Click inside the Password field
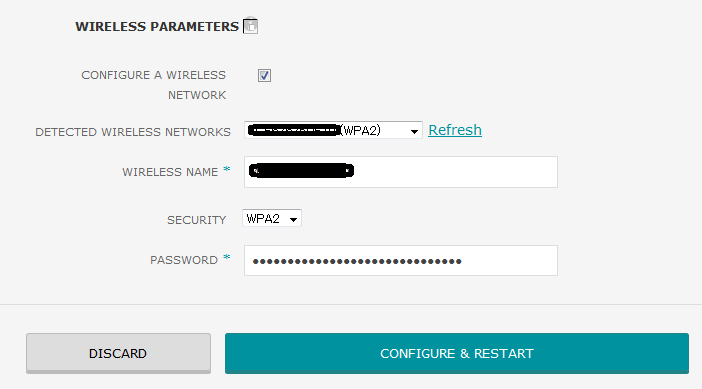Image resolution: width=702 pixels, height=389 pixels. 401,261
